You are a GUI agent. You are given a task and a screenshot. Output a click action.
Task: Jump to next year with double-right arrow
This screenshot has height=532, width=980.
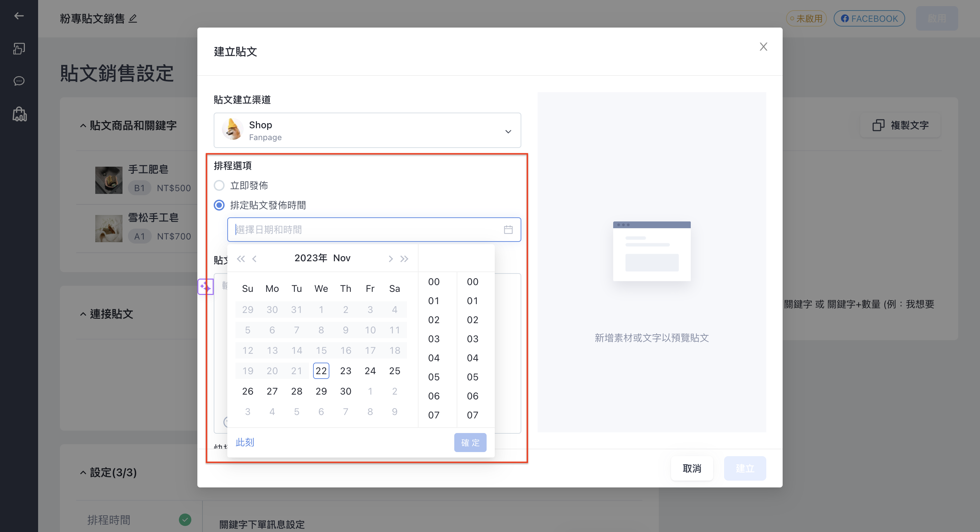pos(404,259)
